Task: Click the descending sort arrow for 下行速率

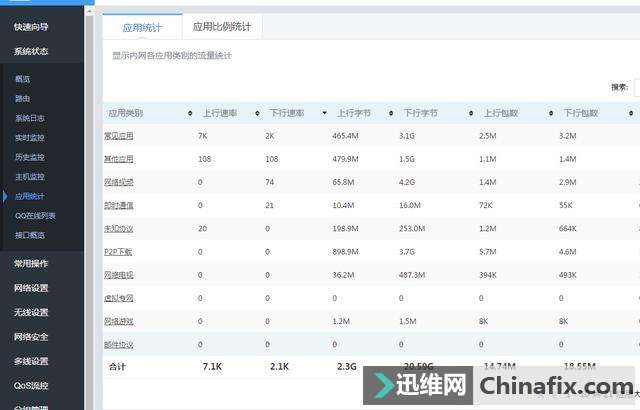Action: pyautogui.click(x=324, y=114)
